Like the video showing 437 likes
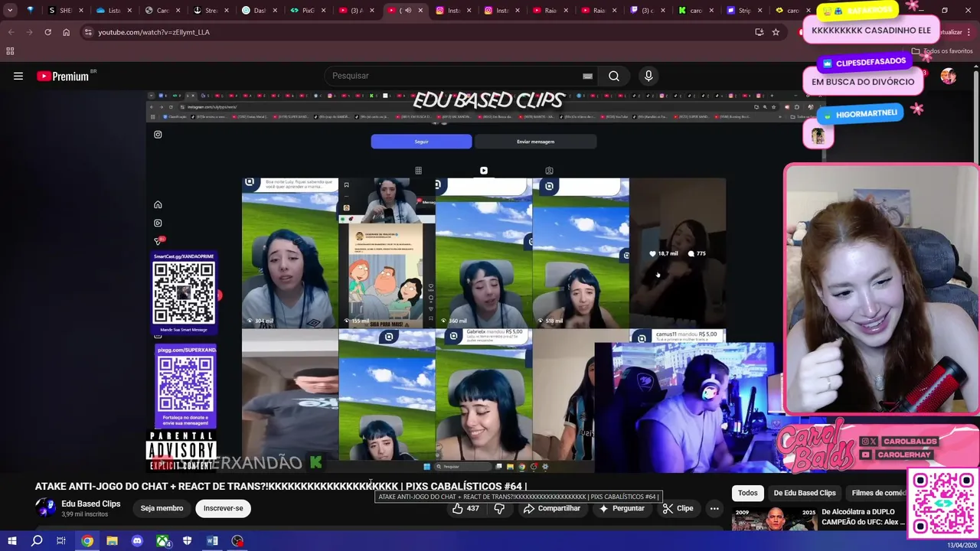The height and width of the screenshot is (551, 980). click(x=465, y=508)
